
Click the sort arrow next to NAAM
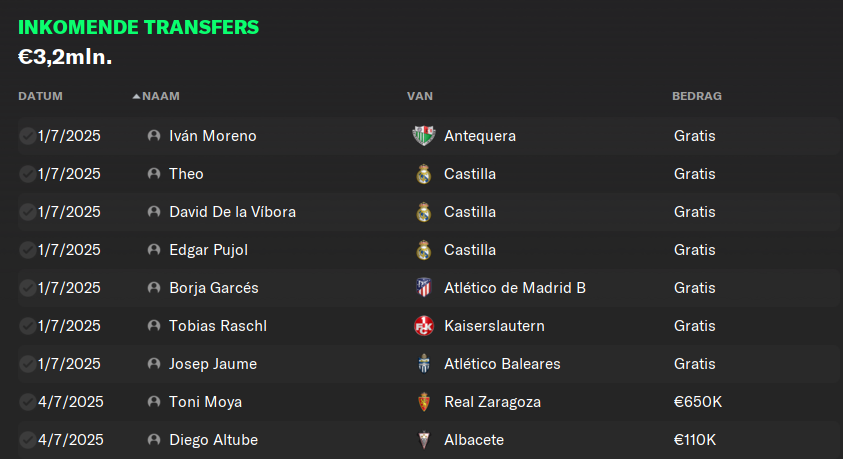point(136,96)
